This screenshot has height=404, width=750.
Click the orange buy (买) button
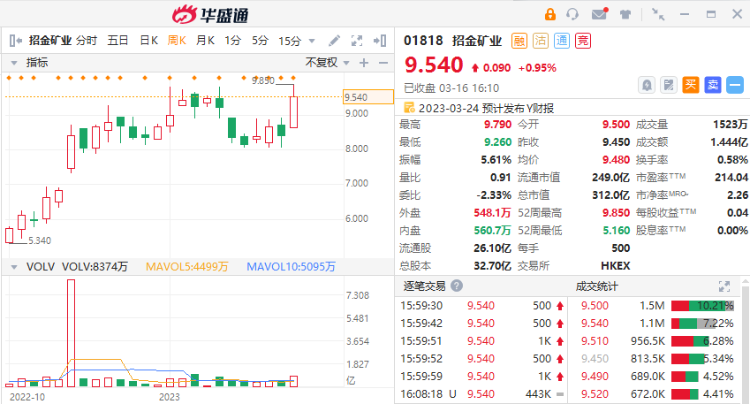[x=691, y=85]
